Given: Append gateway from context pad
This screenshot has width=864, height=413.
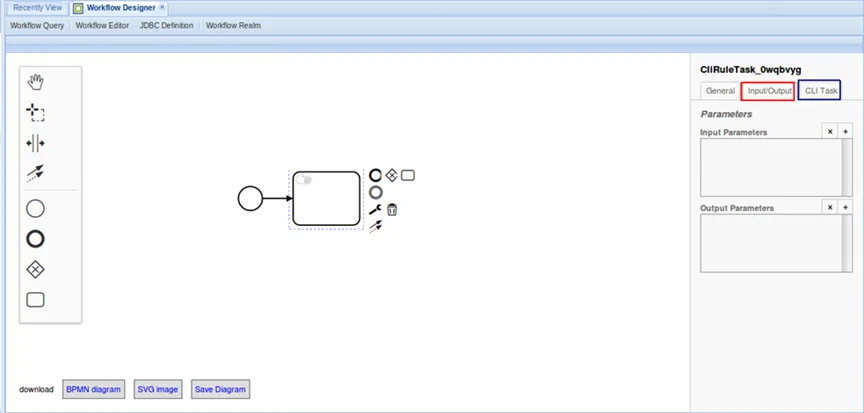Looking at the screenshot, I should coord(391,176).
